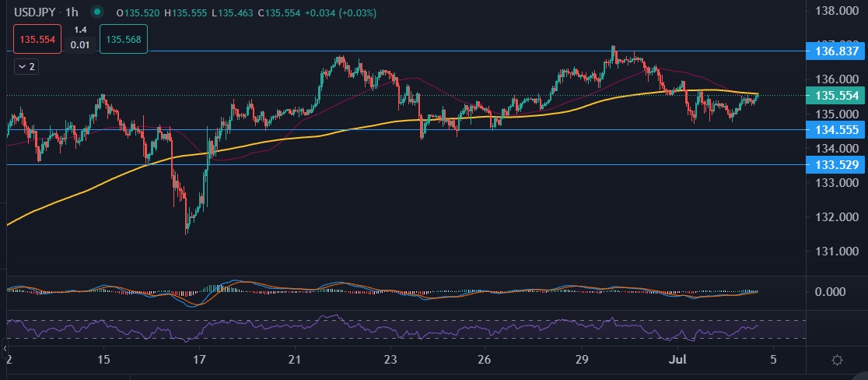The width and height of the screenshot is (868, 380).
Task: Click the 1.4 spread value
Action: point(80,30)
